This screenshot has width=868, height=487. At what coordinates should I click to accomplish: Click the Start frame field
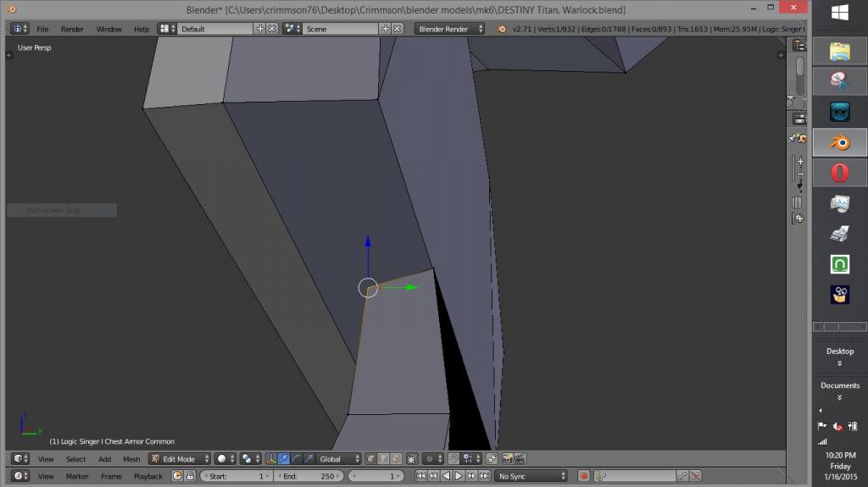coord(236,476)
